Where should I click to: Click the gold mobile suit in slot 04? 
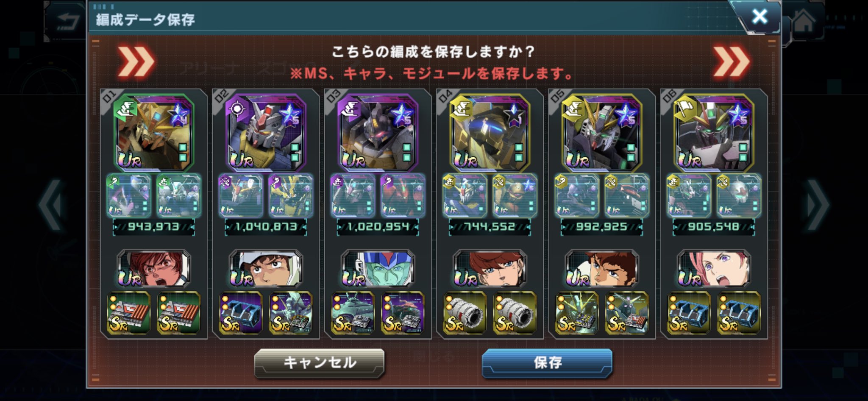point(490,133)
